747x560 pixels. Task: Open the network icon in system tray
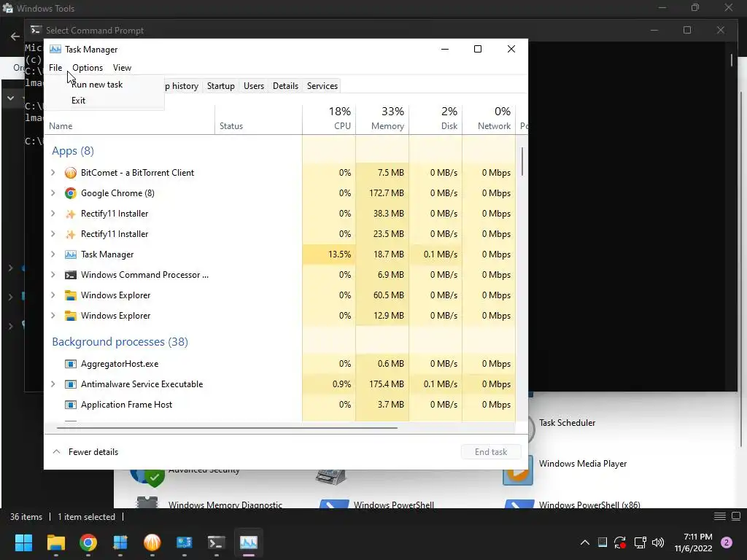(640, 542)
